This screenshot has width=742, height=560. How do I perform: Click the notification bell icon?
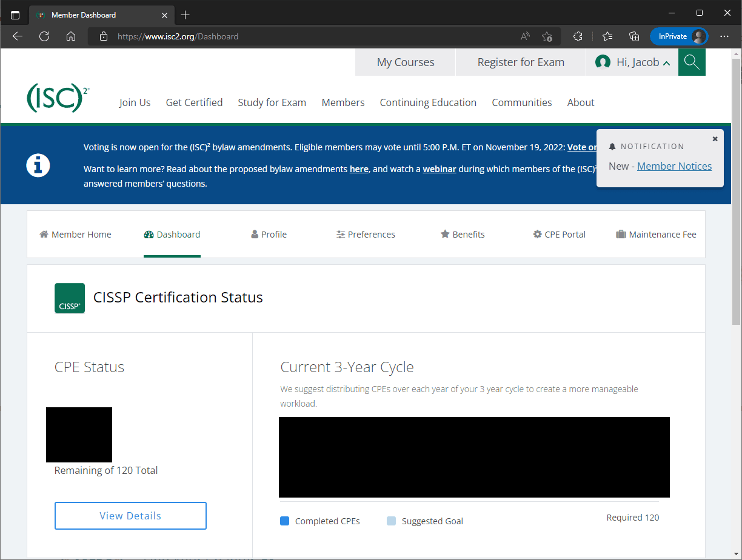[x=612, y=145]
